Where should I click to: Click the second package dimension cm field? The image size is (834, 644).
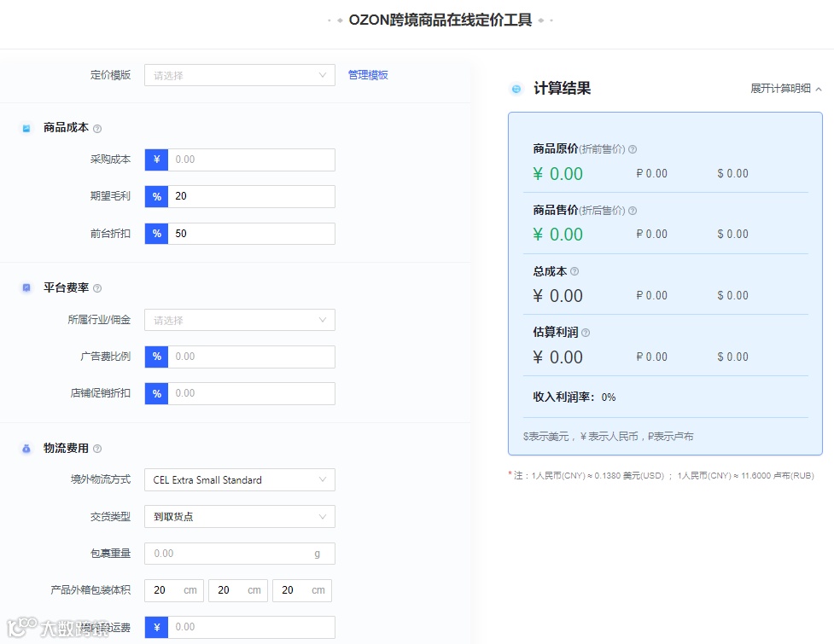238,590
